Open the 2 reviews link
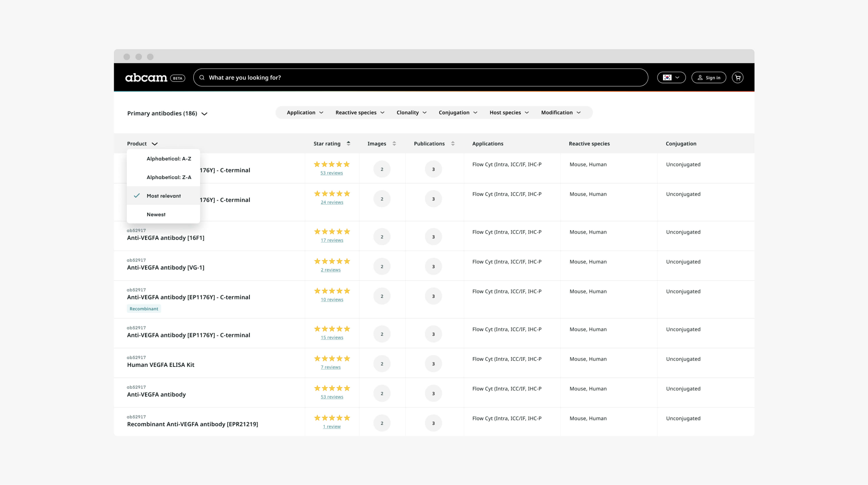 click(331, 270)
